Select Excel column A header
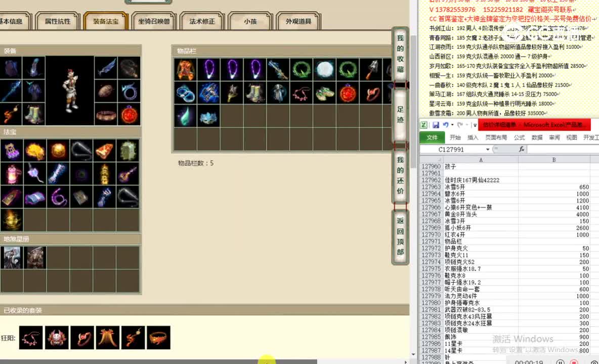The width and height of the screenshot is (599, 364). tap(481, 160)
